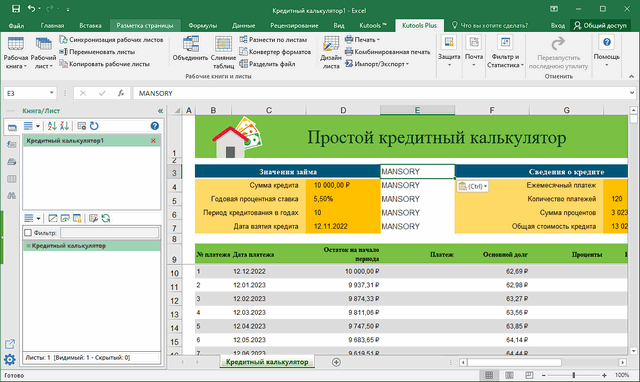Click Комбинированная печать
640x382 pixels.
(x=388, y=52)
